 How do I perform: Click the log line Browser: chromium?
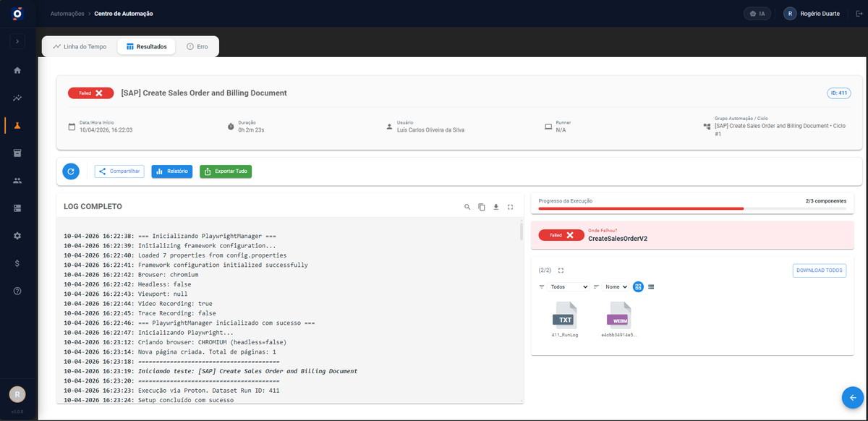(131, 275)
